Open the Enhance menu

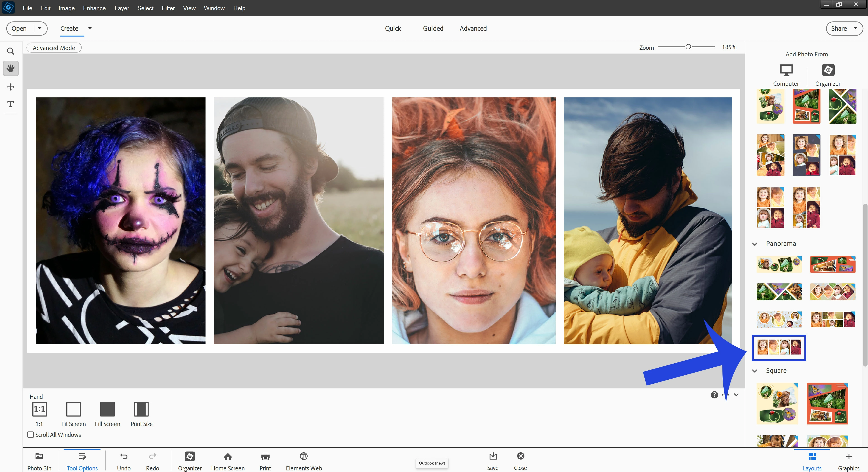tap(94, 8)
